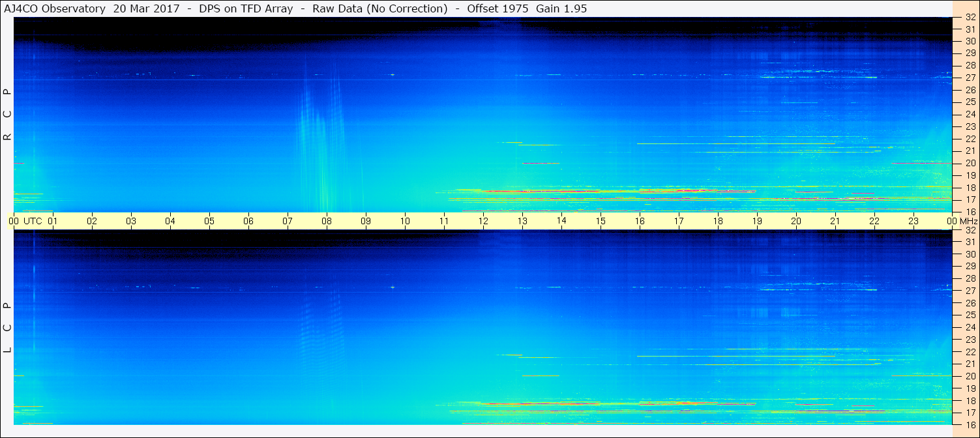This screenshot has height=438, width=980.
Task: Select the 03 hour marker on time axis
Action: tap(131, 221)
